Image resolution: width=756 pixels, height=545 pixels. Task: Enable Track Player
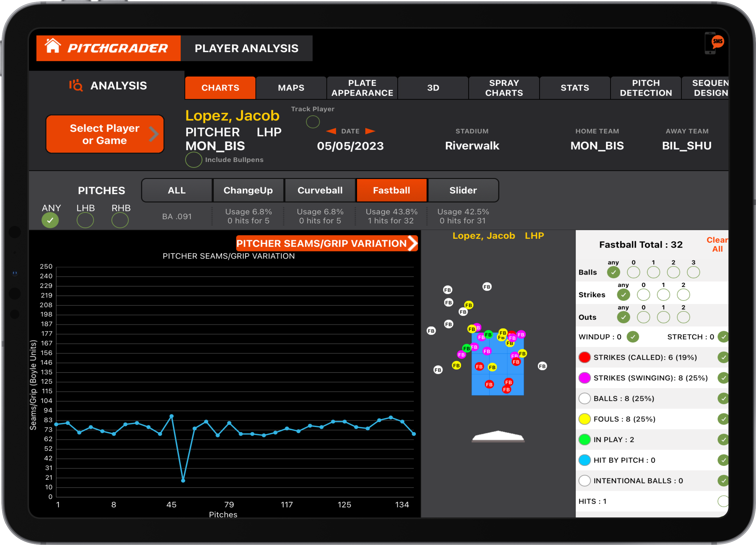coord(313,122)
